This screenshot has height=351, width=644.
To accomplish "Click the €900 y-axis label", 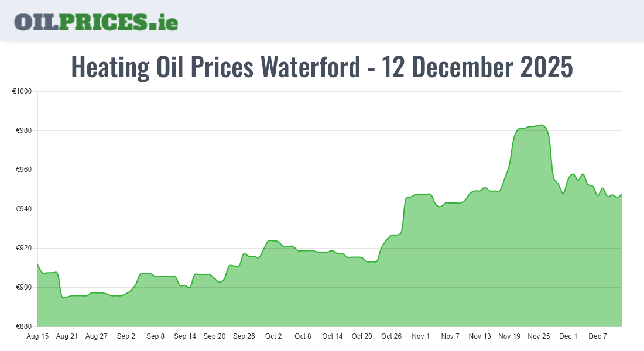I will coord(23,288).
